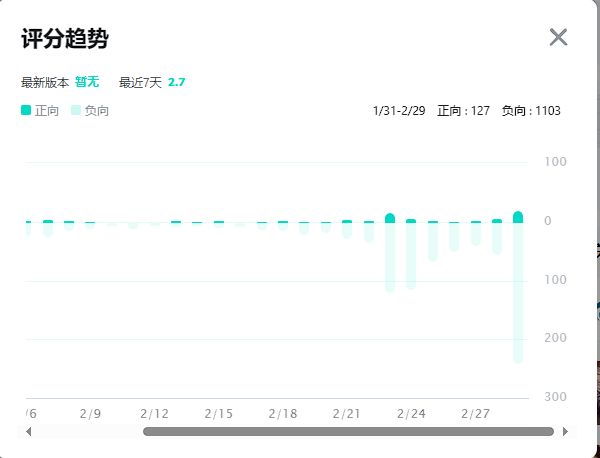
Task: Toggle the 负向 legend series
Action: click(90, 111)
